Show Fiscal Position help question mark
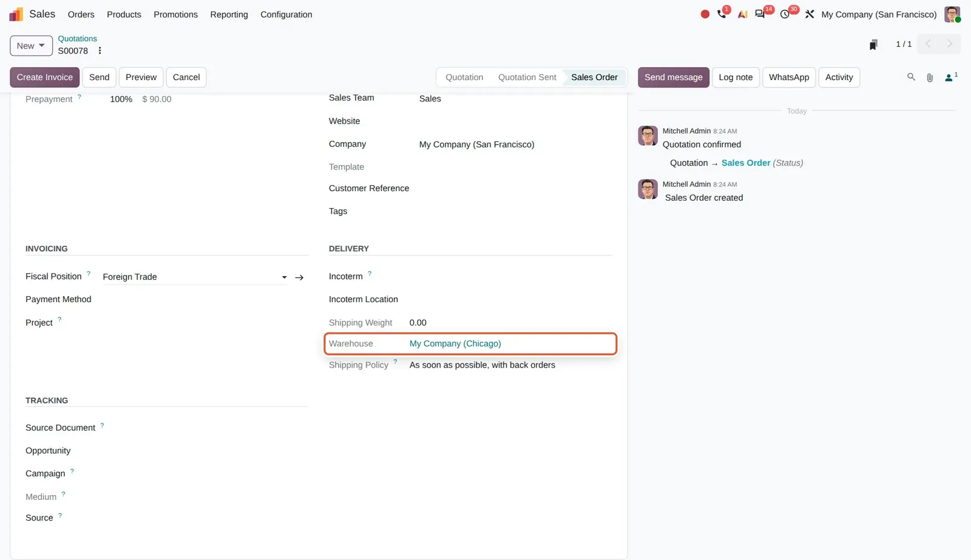 point(89,274)
